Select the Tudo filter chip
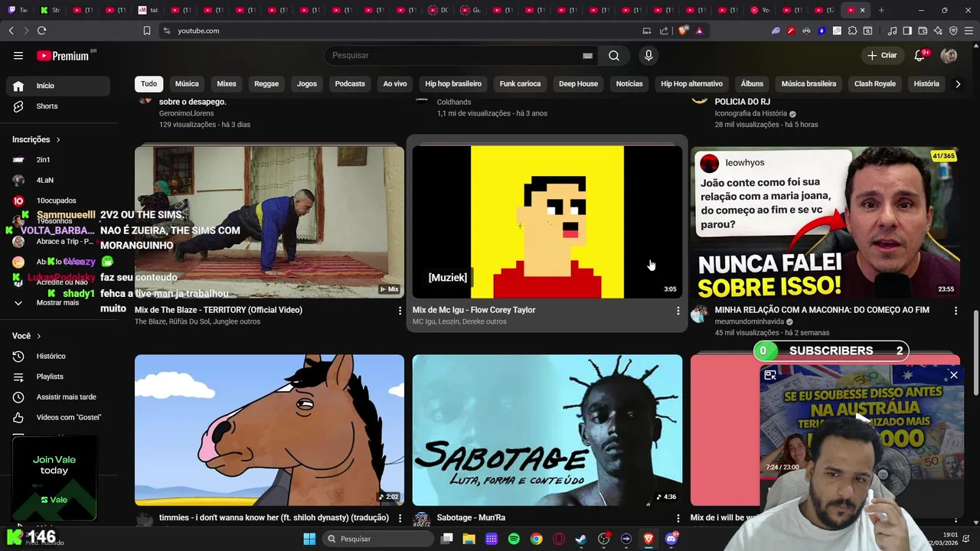The image size is (980, 551). click(149, 84)
